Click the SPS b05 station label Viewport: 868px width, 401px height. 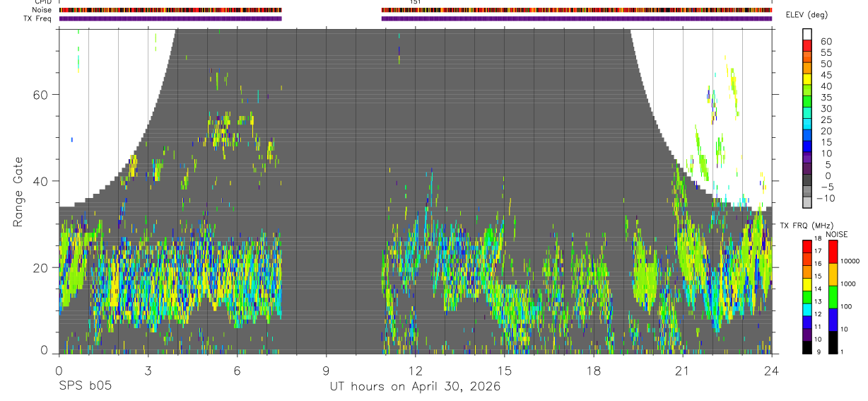[x=85, y=387]
